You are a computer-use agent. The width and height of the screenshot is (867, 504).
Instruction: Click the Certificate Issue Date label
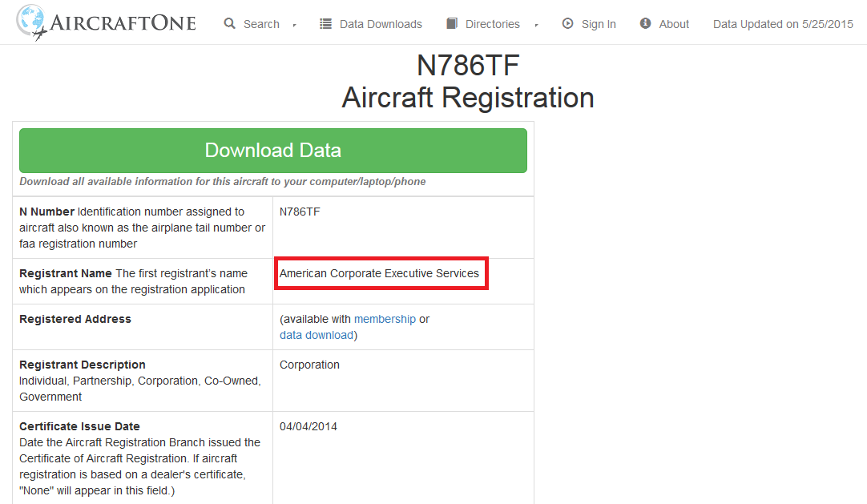coord(79,426)
